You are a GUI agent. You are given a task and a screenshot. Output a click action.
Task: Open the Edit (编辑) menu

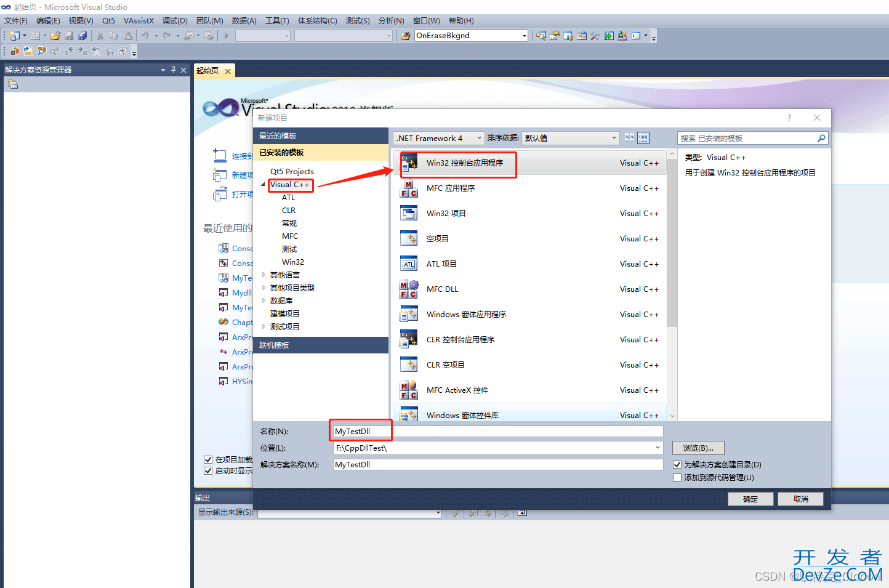point(48,21)
